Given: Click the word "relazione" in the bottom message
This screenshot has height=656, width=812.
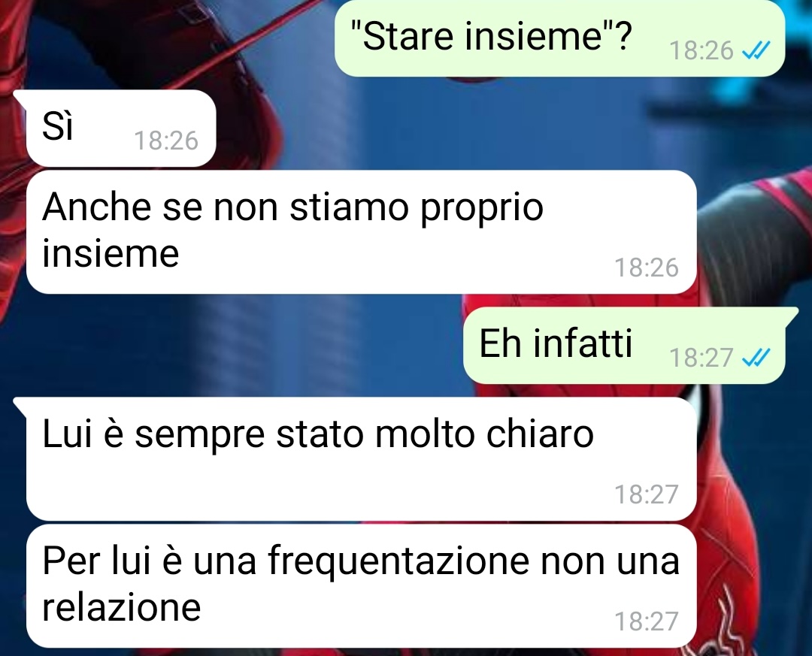Looking at the screenshot, I should pyautogui.click(x=122, y=607).
